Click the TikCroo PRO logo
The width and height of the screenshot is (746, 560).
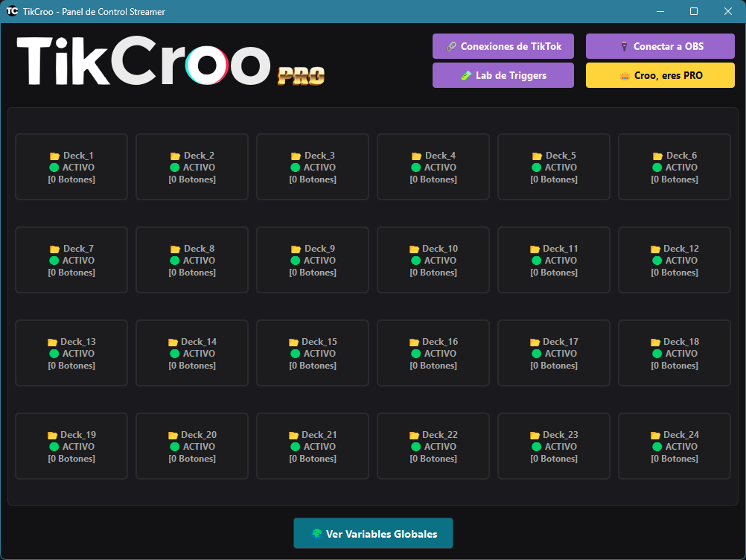pos(170,61)
